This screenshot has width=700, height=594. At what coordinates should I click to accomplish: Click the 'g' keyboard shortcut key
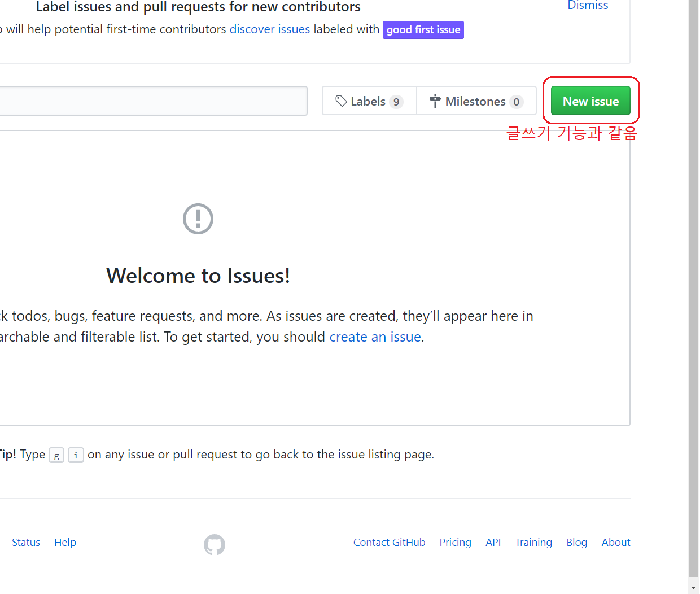coord(56,455)
